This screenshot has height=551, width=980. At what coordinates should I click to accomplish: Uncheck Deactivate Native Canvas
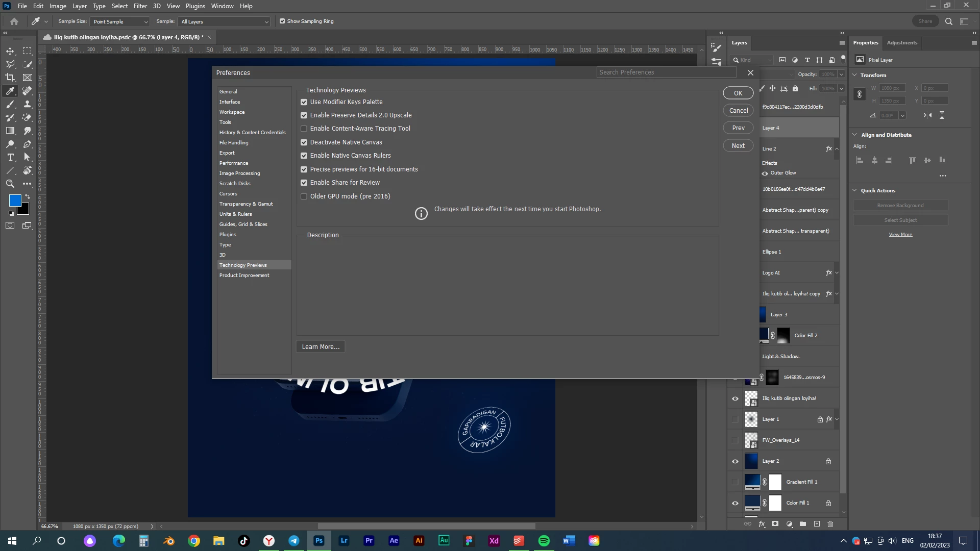tap(304, 142)
